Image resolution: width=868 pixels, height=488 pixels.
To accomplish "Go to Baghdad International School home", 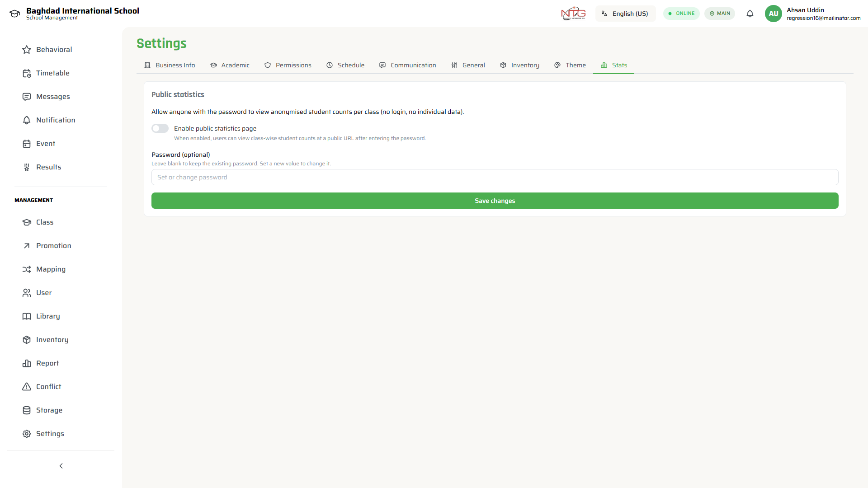I will (x=83, y=11).
